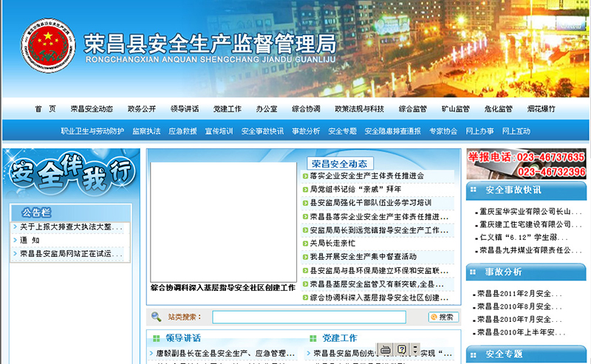Open 政策法规与科技 menu item
The image size is (591, 364).
tap(359, 109)
